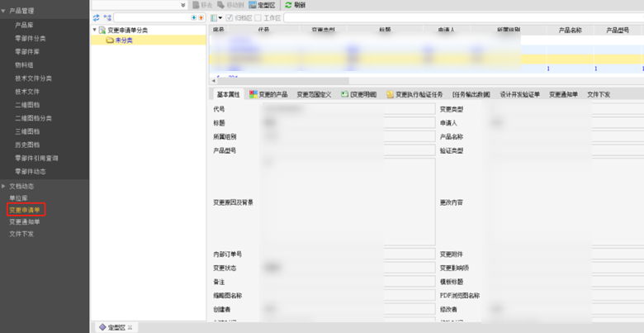Click the green 刷新 refresh icon
This screenshot has height=333, width=644.
click(x=288, y=5)
